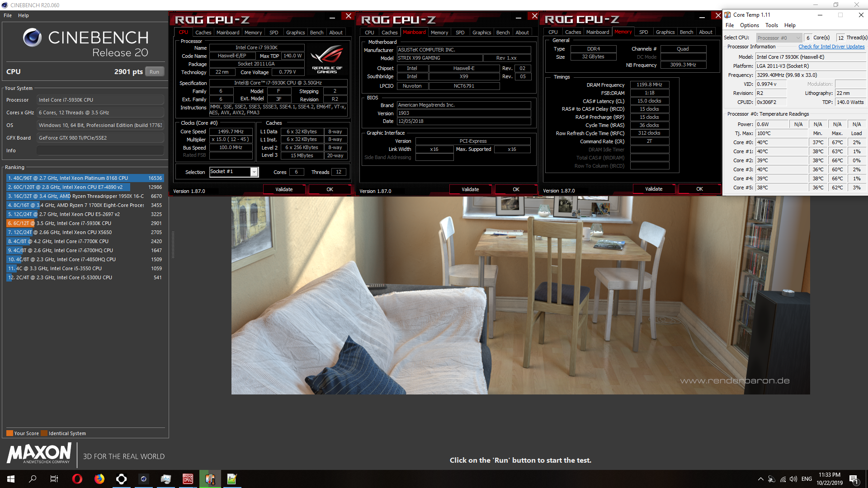The height and width of the screenshot is (488, 868).
Task: Launch Firefox from the taskbar
Action: point(99,479)
